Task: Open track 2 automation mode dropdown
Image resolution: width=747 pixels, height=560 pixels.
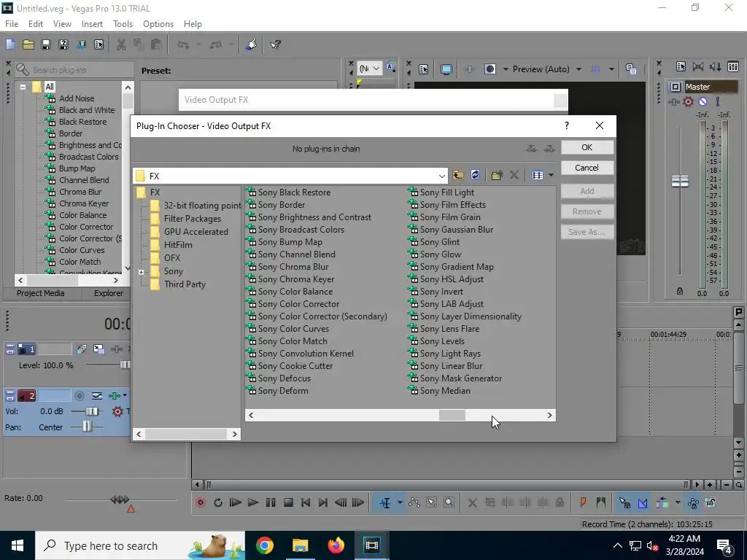Action: [x=125, y=395]
